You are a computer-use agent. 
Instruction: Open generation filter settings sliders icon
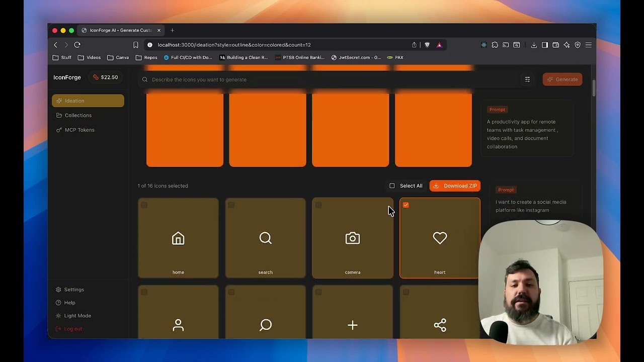(527, 79)
